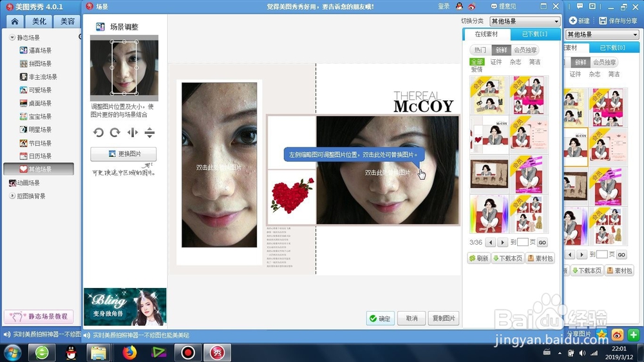
Task: Click 保存与分享 in background window
Action: [x=618, y=21]
